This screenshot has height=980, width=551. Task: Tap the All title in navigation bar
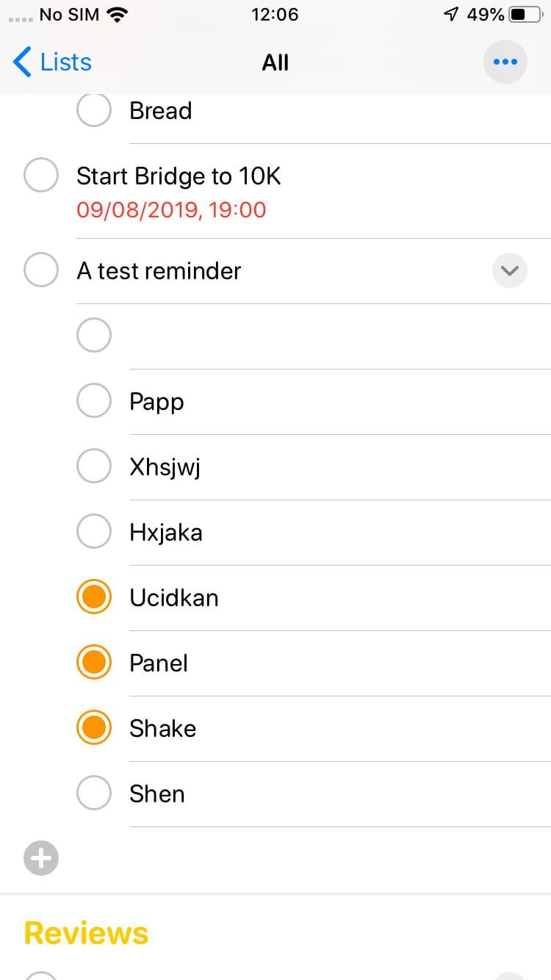pos(275,62)
